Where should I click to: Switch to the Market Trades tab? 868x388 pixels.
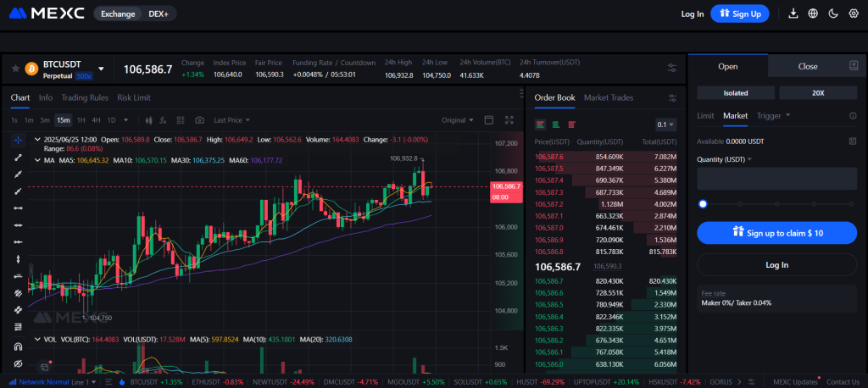pos(608,97)
